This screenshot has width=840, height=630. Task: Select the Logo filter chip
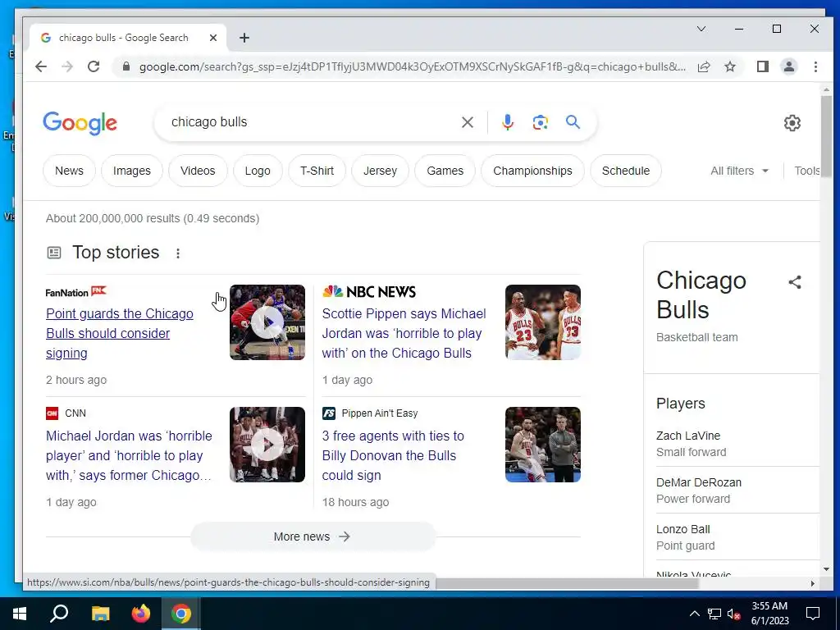[258, 171]
